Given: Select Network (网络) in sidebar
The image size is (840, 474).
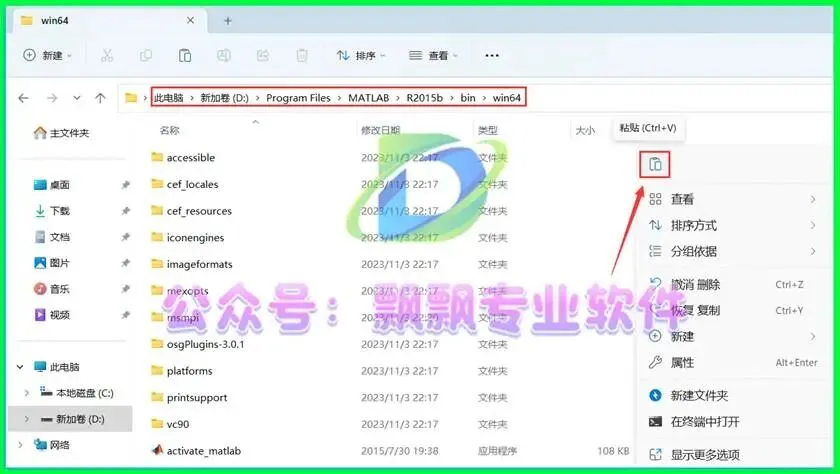Looking at the screenshot, I should pos(52,445).
